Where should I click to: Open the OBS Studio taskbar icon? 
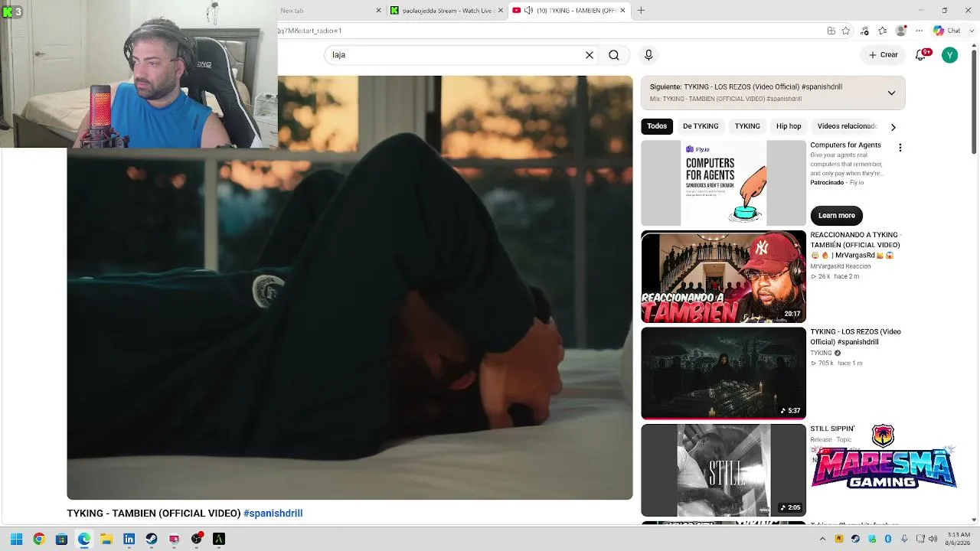(x=197, y=539)
